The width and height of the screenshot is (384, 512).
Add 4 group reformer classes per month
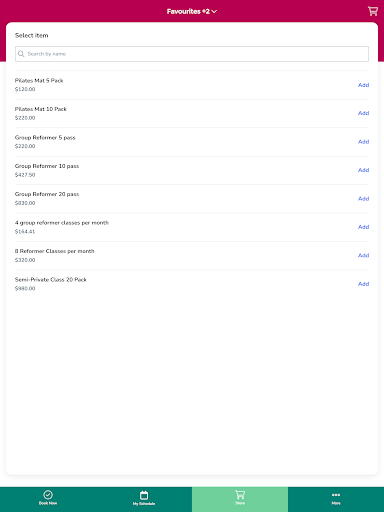tap(363, 227)
